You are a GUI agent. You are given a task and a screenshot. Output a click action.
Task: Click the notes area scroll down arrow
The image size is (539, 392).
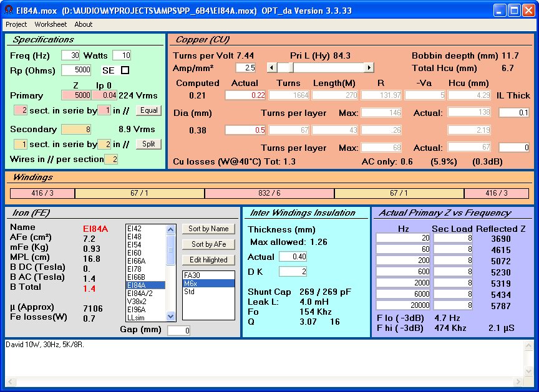[529, 371]
